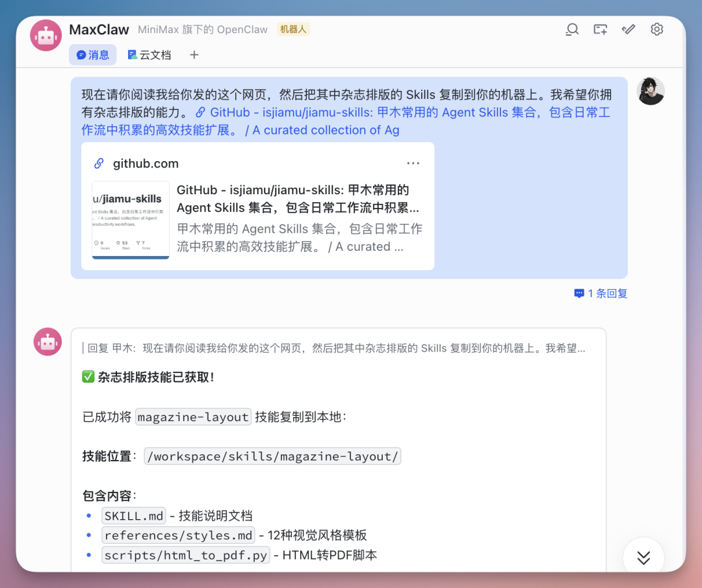Click the user's profile avatar beside the message
Viewport: 702px width, 588px height.
tap(651, 91)
